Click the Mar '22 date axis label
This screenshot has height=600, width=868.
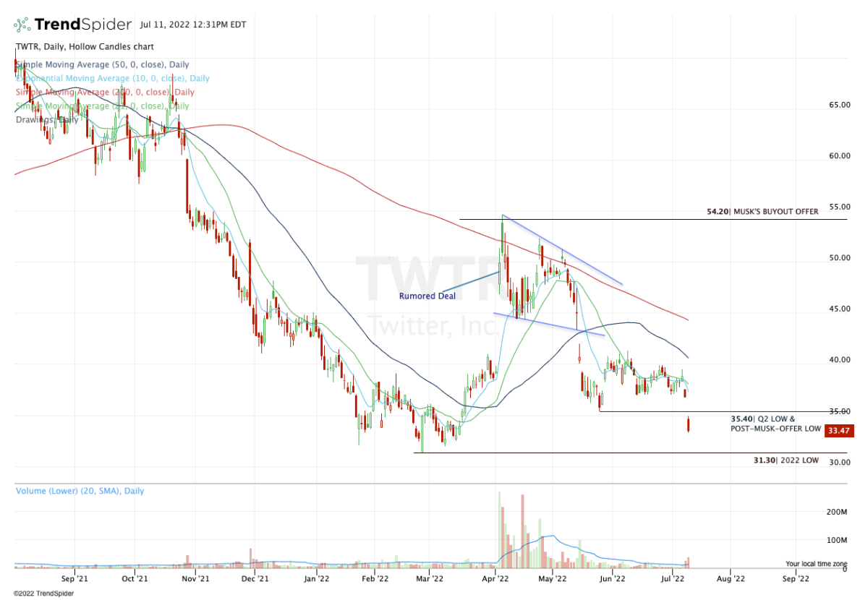tap(430, 579)
